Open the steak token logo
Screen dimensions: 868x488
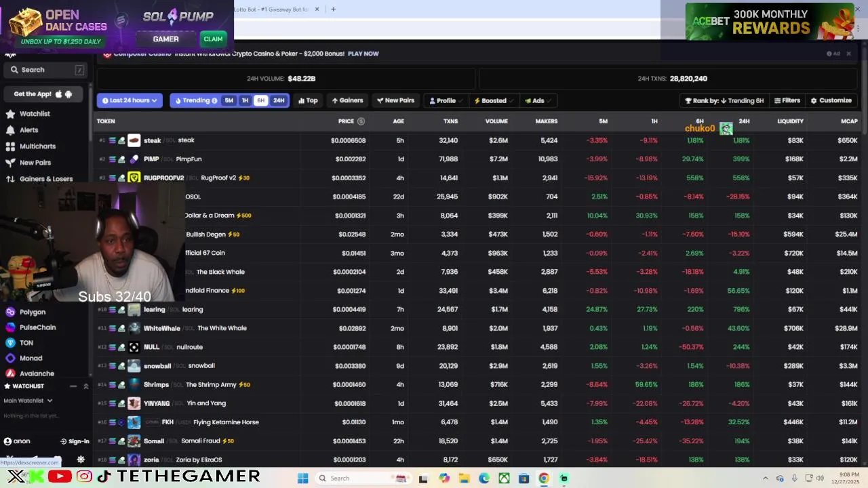tap(134, 140)
